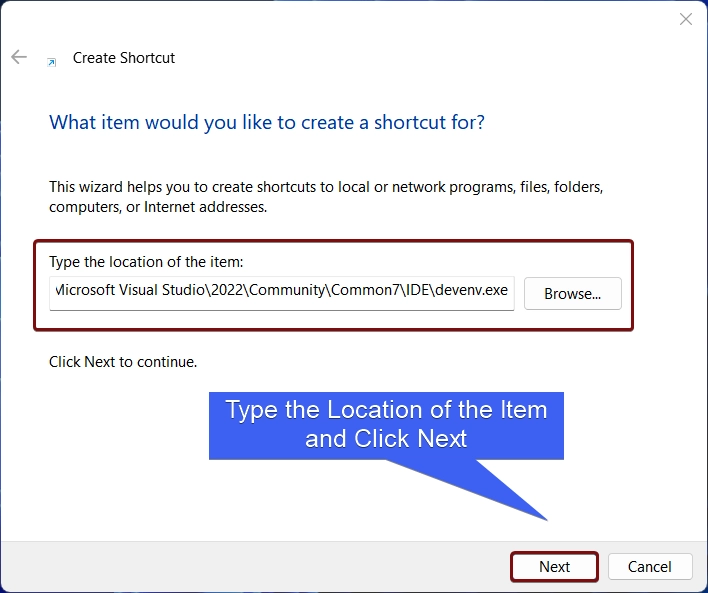
Task: Click Next to continue the wizard
Action: click(x=554, y=566)
